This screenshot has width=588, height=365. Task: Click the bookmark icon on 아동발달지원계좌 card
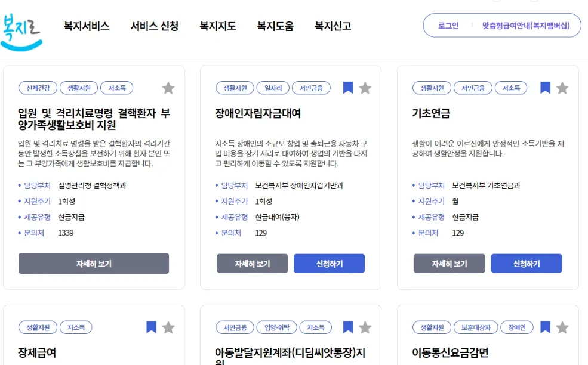(348, 327)
